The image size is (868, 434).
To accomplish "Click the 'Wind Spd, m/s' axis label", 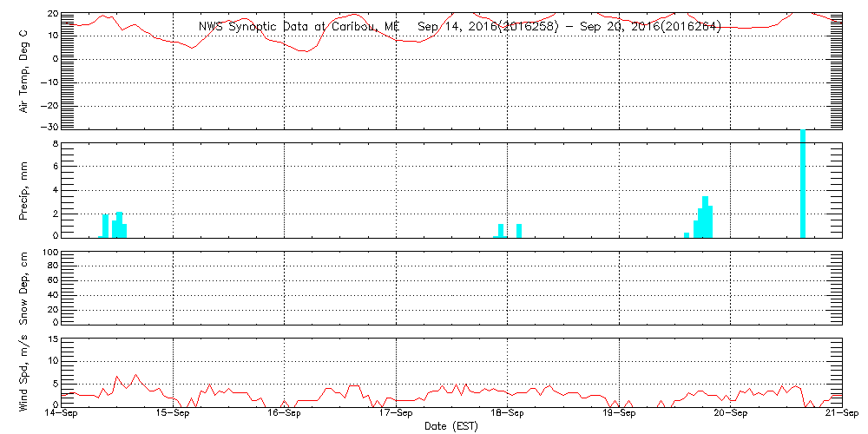I will [x=25, y=372].
